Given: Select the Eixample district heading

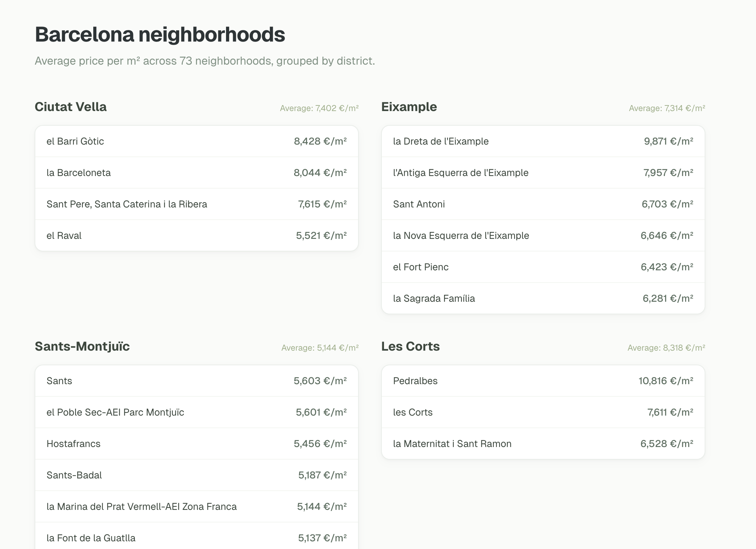Looking at the screenshot, I should (x=409, y=107).
